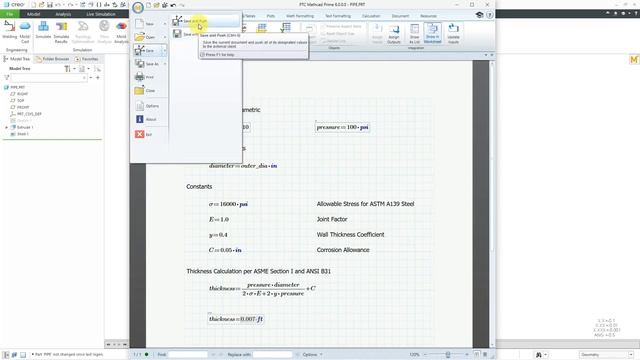Open the Text Formatting ribbon tab
The height and width of the screenshot is (360, 640).
pos(338,16)
